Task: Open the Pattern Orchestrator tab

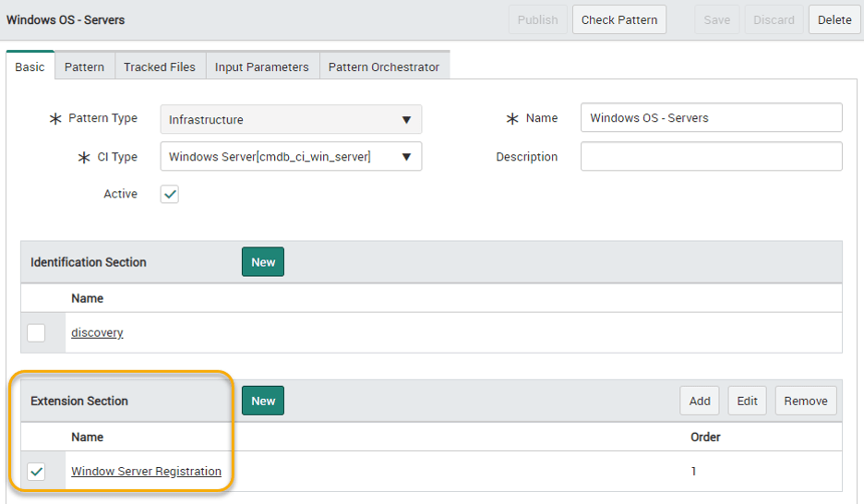Action: (384, 66)
